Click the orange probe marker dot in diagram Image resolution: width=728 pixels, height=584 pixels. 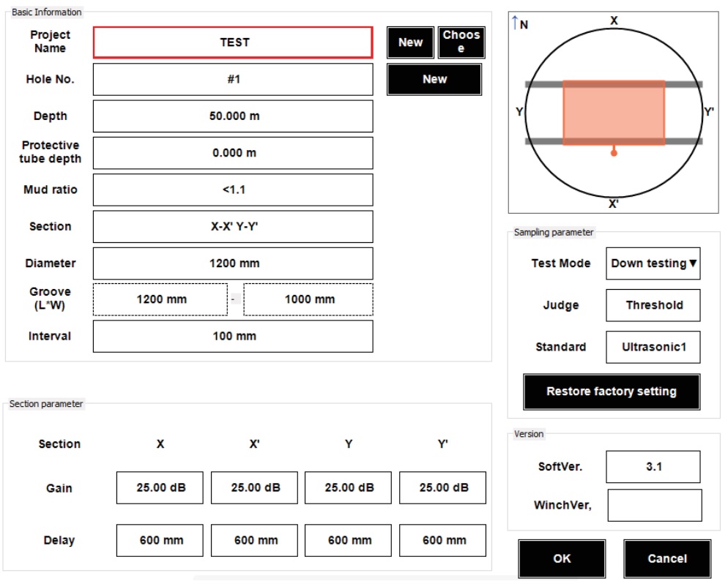(615, 154)
